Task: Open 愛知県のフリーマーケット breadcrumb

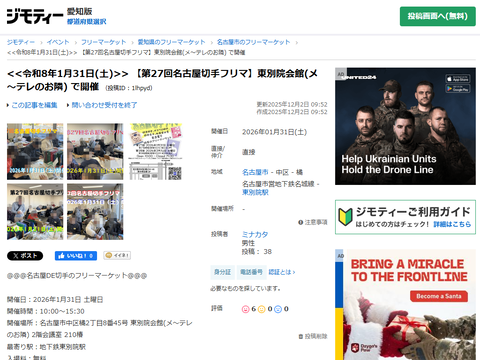Action: point(171,42)
